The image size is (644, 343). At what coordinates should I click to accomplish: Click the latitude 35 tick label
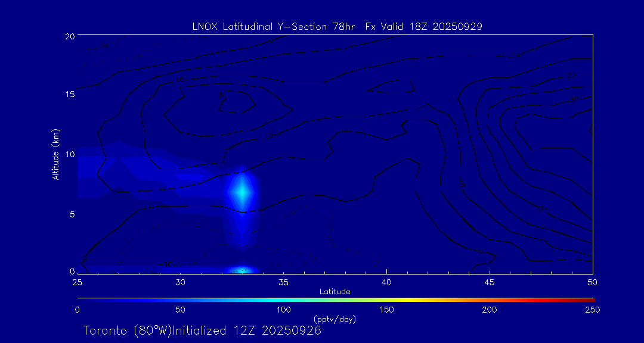(x=283, y=282)
